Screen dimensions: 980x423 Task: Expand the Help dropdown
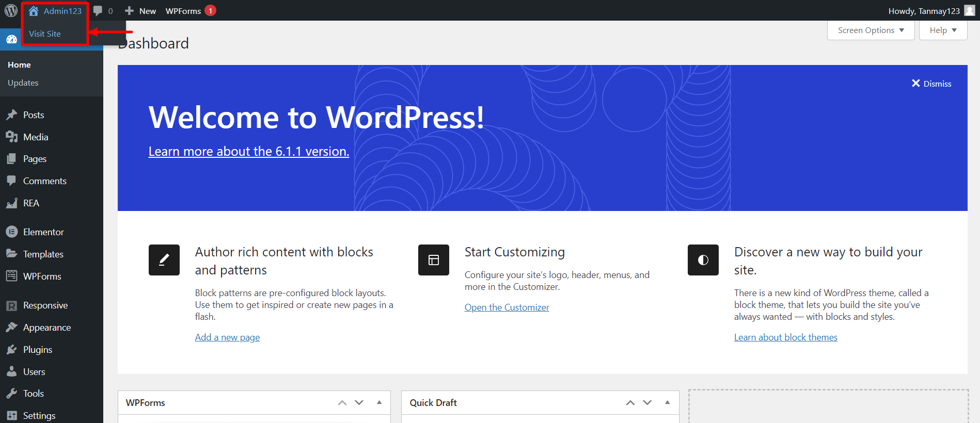(x=943, y=30)
